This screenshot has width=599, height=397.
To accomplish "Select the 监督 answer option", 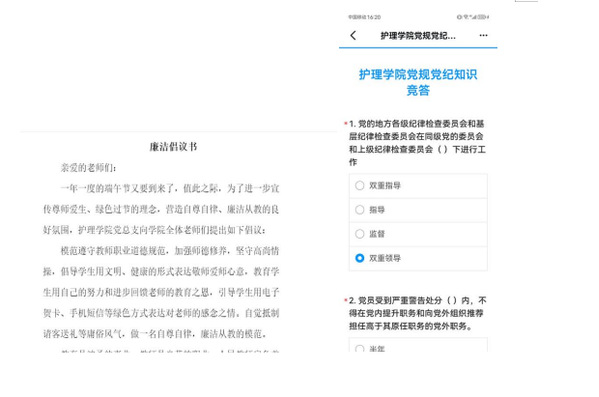I will point(418,234).
